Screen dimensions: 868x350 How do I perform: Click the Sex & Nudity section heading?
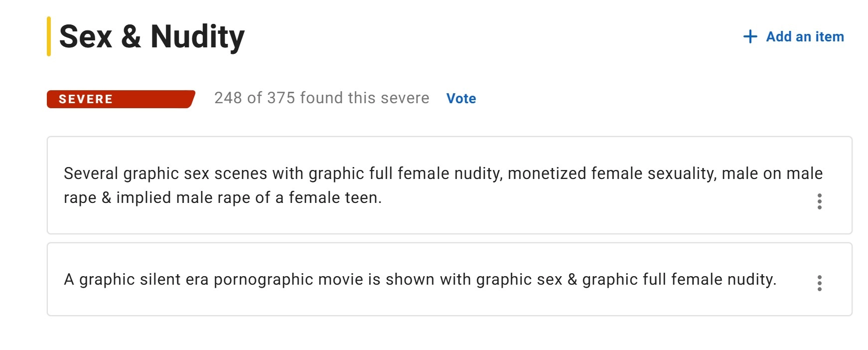pos(151,36)
